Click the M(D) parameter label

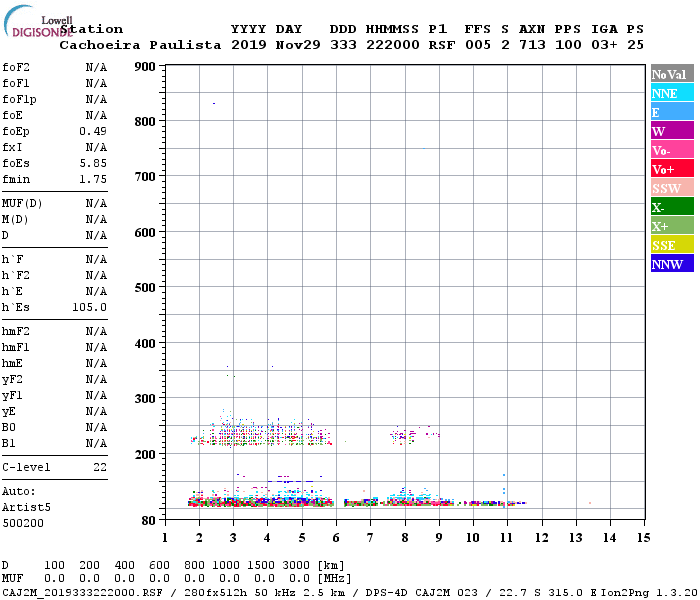(15, 220)
